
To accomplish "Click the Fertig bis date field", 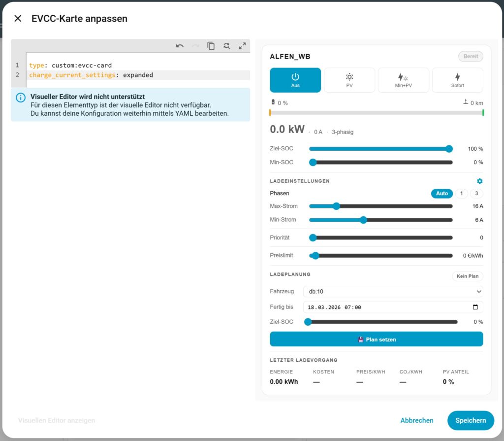I will coord(384,307).
